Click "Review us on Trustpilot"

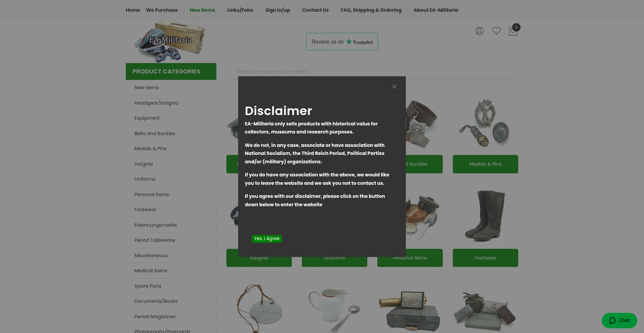(342, 42)
